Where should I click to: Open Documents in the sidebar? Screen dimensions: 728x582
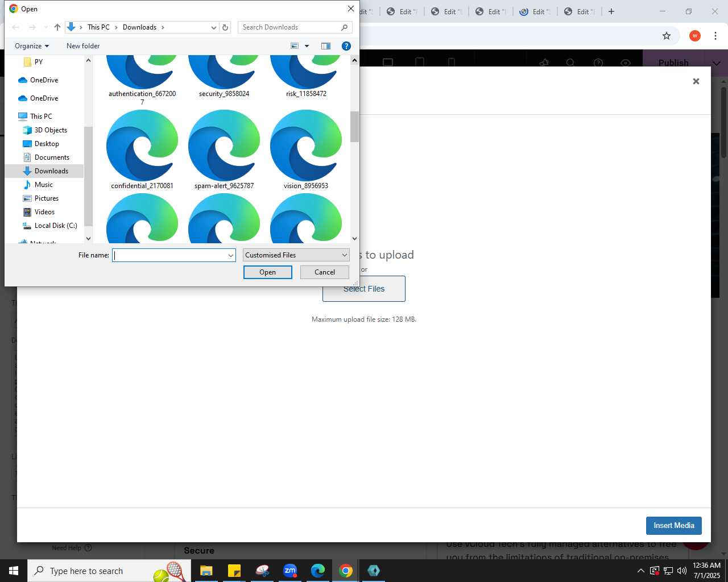click(x=52, y=157)
